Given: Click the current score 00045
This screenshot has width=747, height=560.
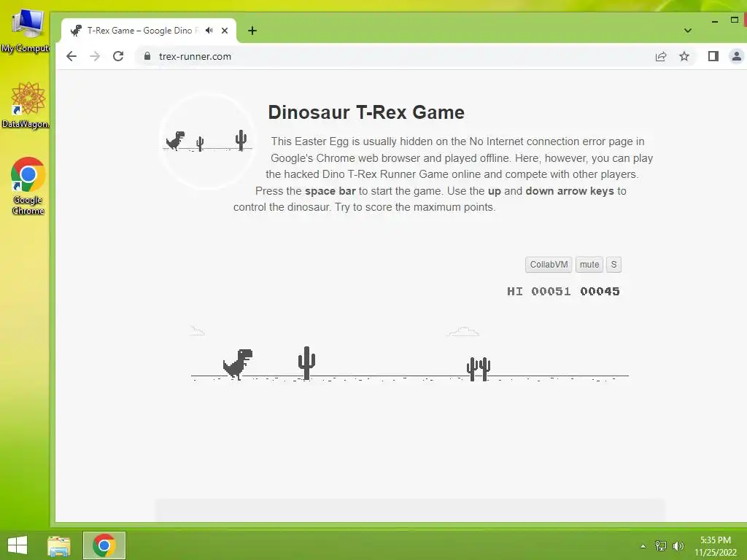Looking at the screenshot, I should coord(600,292).
